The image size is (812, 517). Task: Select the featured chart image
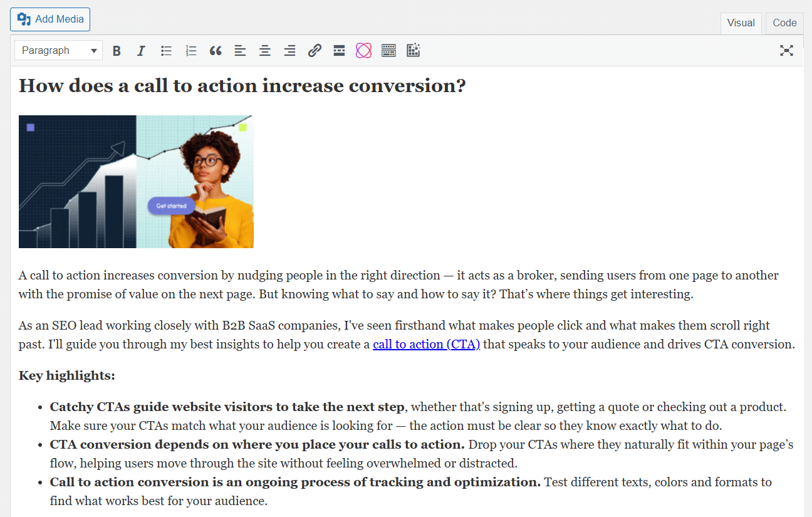click(x=136, y=182)
